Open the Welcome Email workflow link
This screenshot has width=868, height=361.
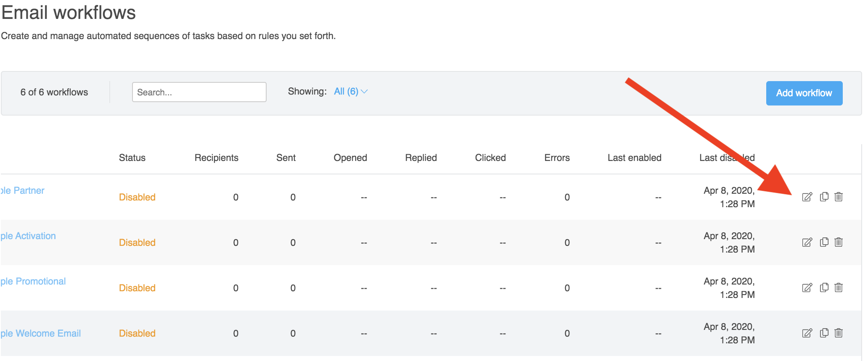41,334
